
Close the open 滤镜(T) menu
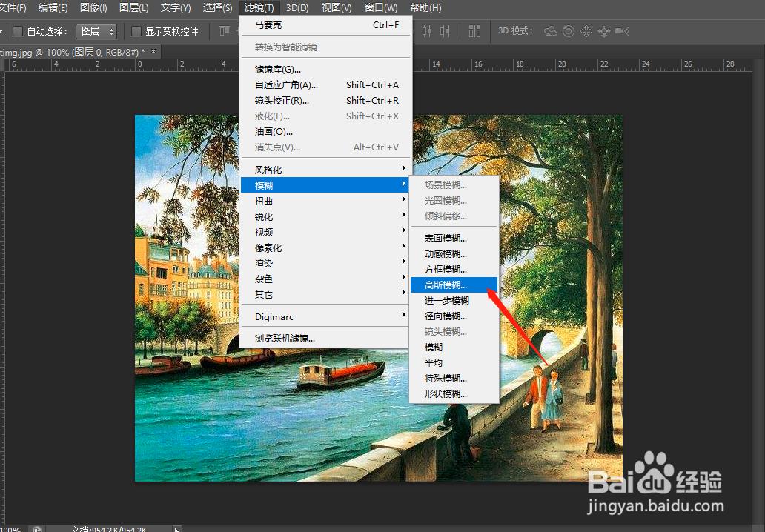259,8
